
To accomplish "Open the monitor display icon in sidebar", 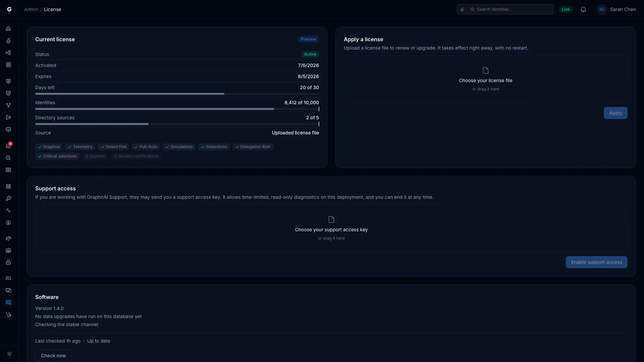I will [8, 129].
